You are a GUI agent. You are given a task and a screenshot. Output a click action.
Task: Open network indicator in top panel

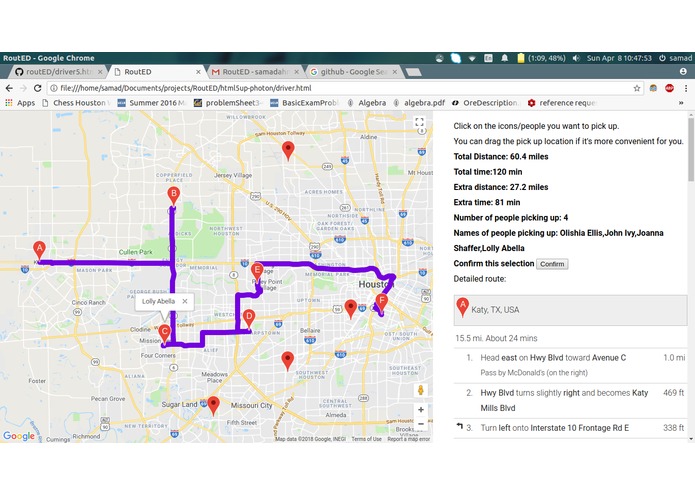tap(472, 58)
